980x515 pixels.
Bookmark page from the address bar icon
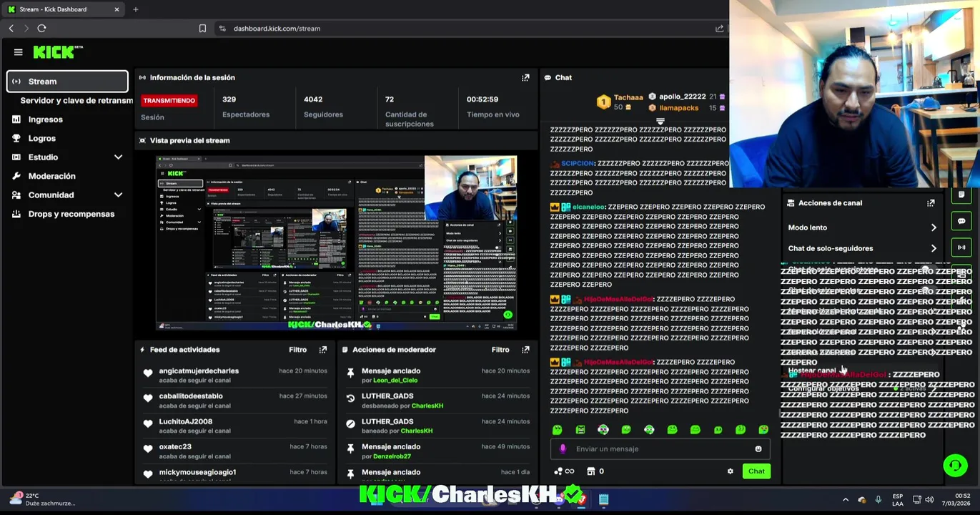[202, 29]
